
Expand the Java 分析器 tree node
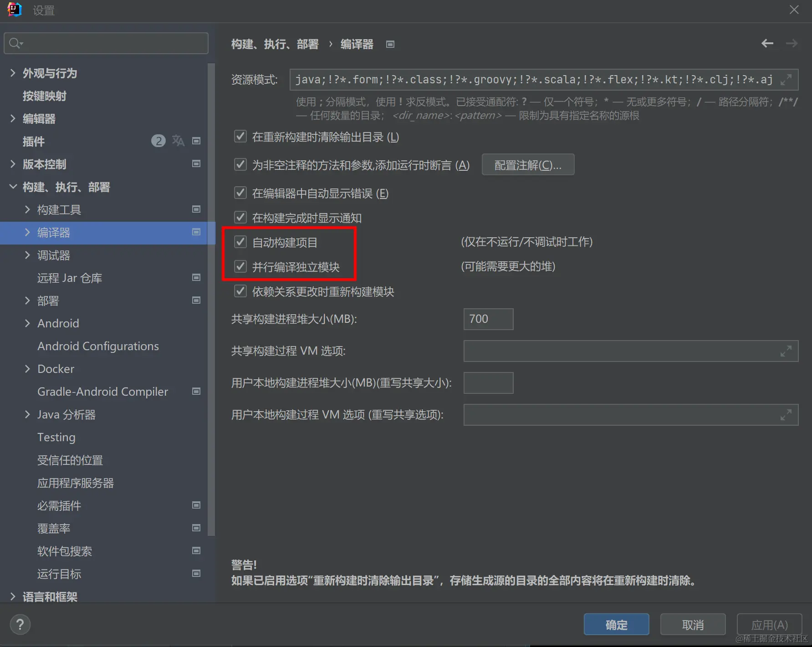(x=27, y=414)
